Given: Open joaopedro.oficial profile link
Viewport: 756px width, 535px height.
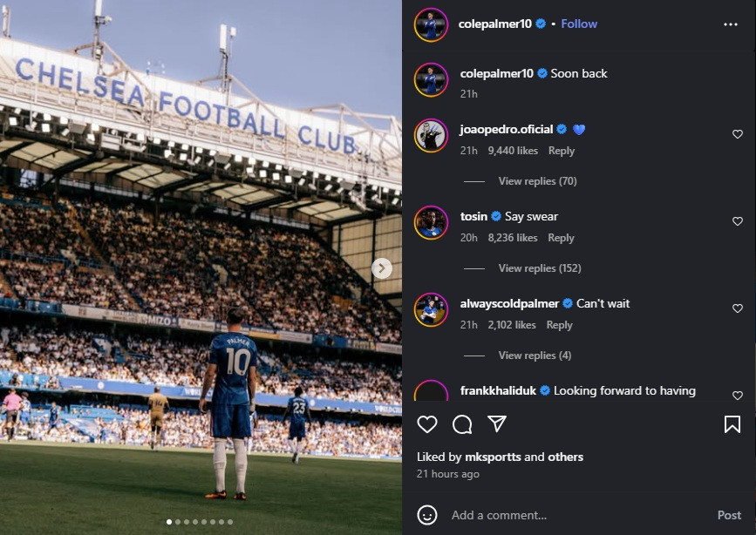Looking at the screenshot, I should [507, 130].
